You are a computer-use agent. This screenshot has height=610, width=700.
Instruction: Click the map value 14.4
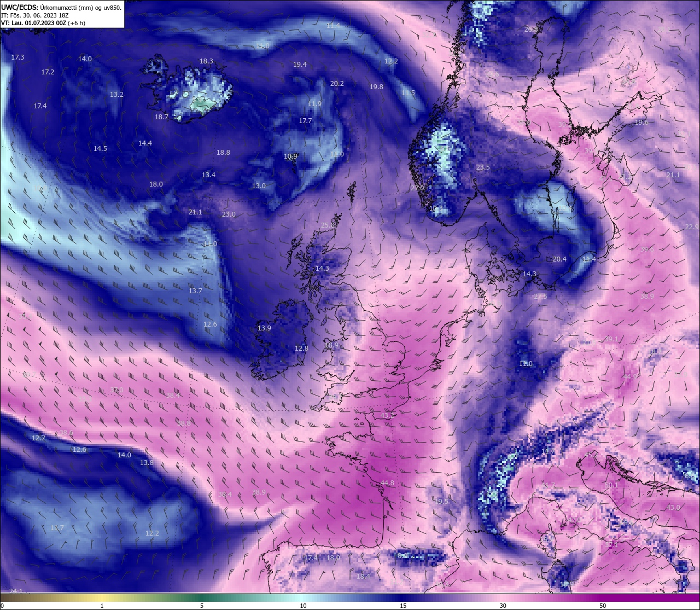145,143
